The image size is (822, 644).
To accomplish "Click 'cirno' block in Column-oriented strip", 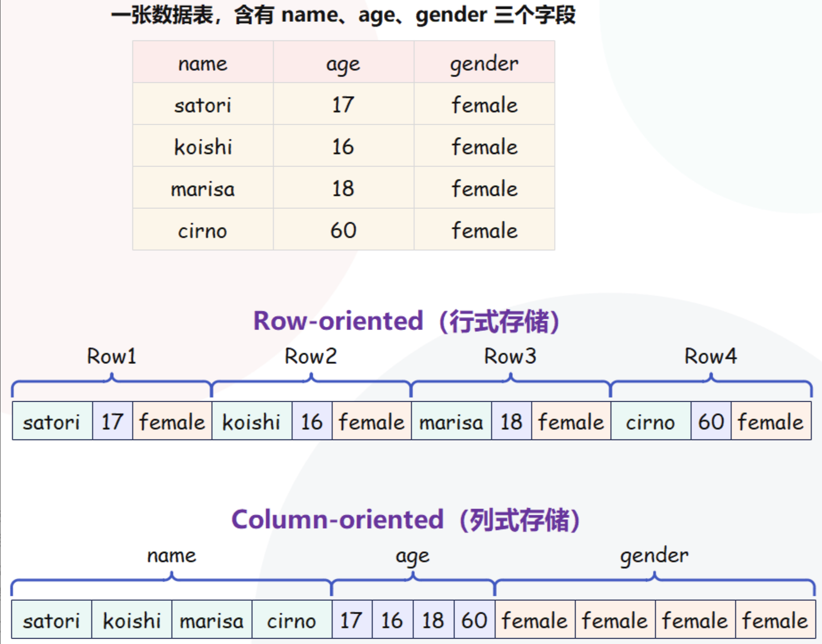I will (x=292, y=620).
